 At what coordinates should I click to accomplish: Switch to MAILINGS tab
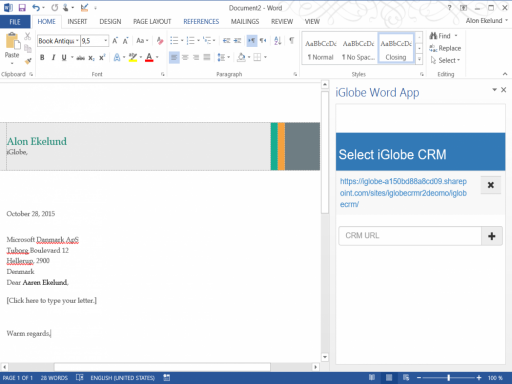[245, 22]
